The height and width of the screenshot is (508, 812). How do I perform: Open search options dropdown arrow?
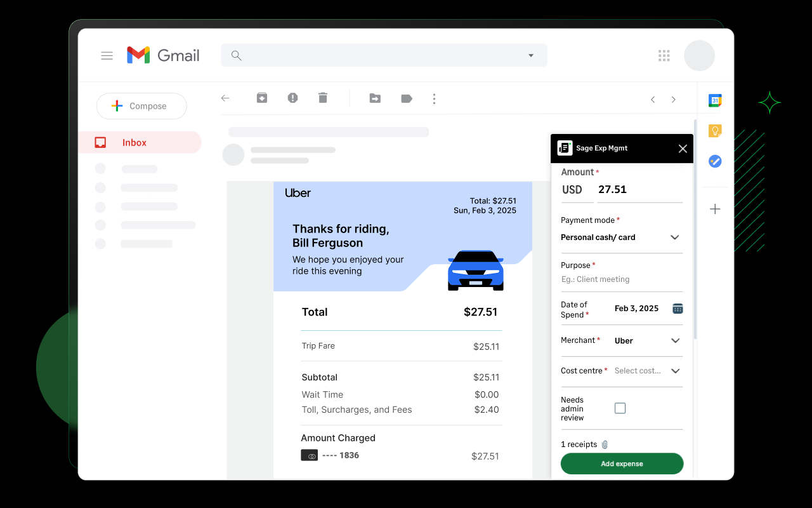tap(531, 56)
